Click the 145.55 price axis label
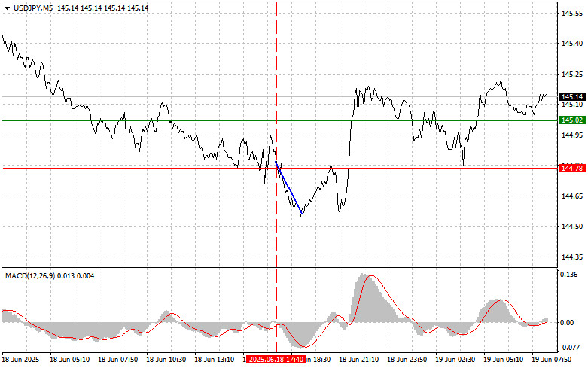This screenshot has width=588, height=368. click(571, 14)
